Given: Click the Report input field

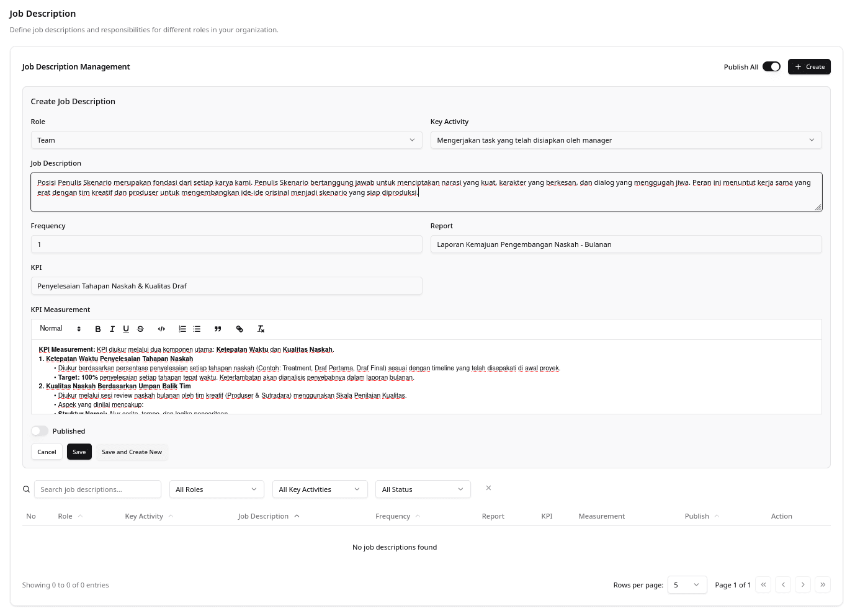Looking at the screenshot, I should click(x=626, y=244).
